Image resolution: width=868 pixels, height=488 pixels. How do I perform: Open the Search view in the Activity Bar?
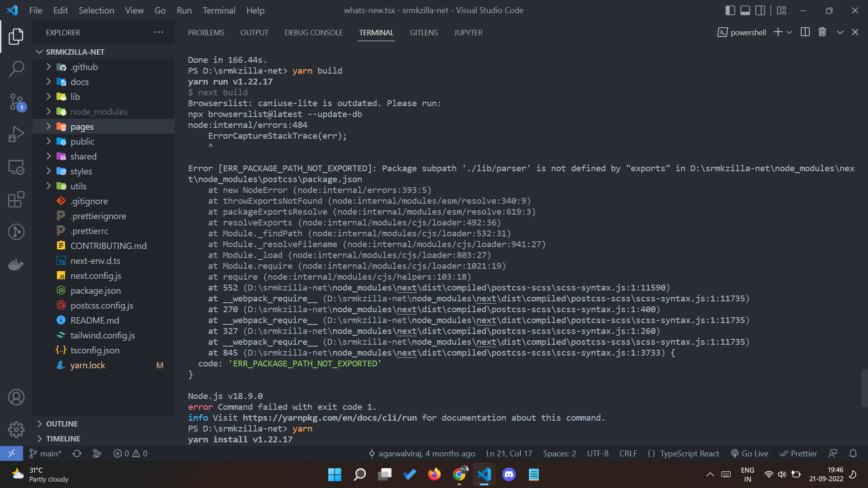tap(16, 69)
